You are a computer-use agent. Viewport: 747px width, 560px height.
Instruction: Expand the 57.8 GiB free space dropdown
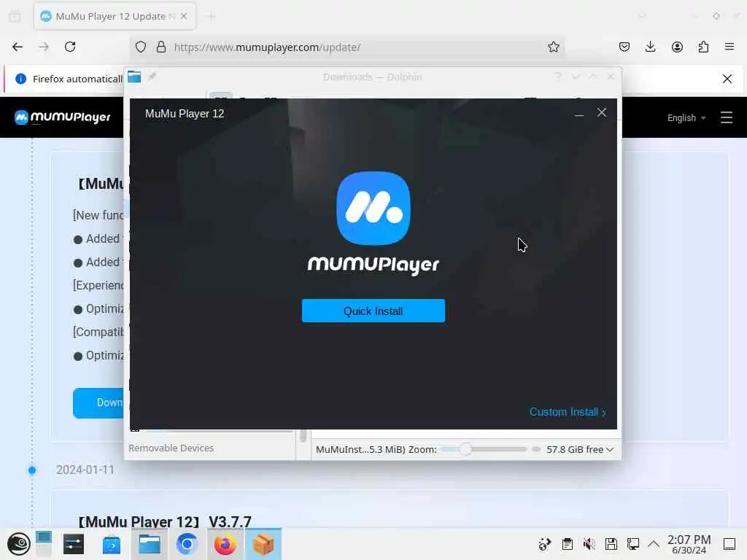[x=580, y=449]
